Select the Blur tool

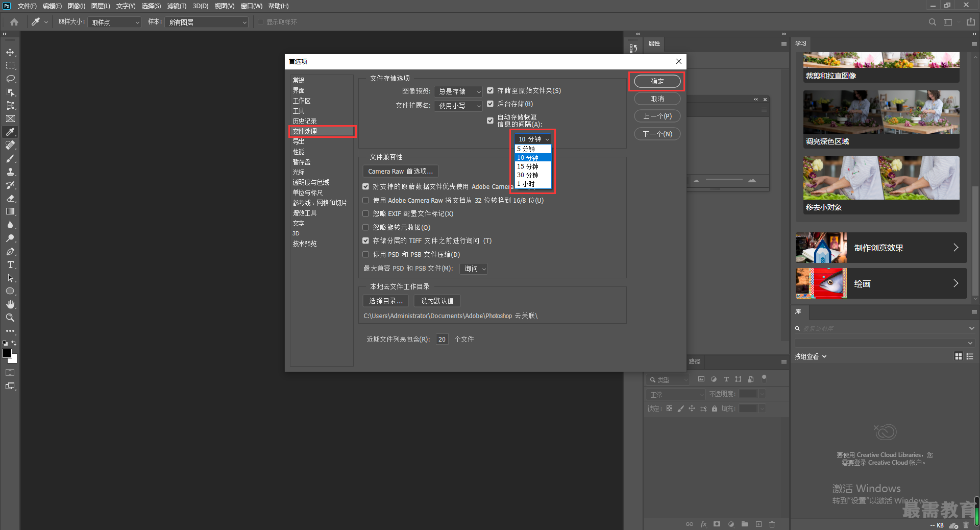pos(10,225)
